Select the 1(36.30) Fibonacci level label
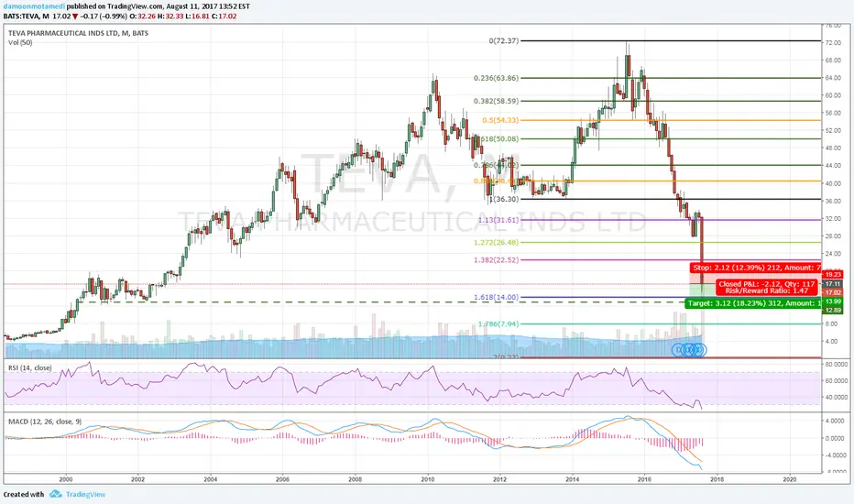The height and width of the screenshot is (504, 854). coord(504,199)
